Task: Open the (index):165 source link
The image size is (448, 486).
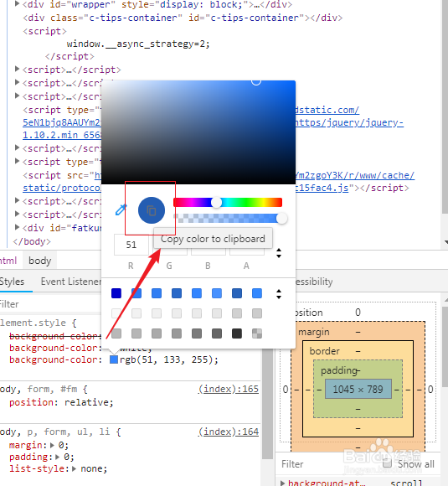Action: click(229, 389)
